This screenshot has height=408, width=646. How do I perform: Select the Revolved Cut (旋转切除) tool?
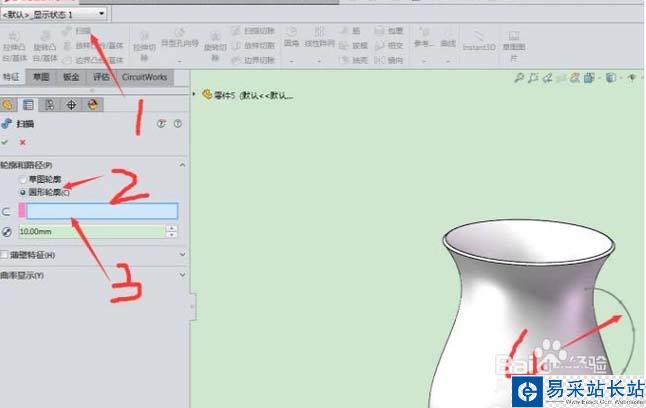(x=215, y=47)
